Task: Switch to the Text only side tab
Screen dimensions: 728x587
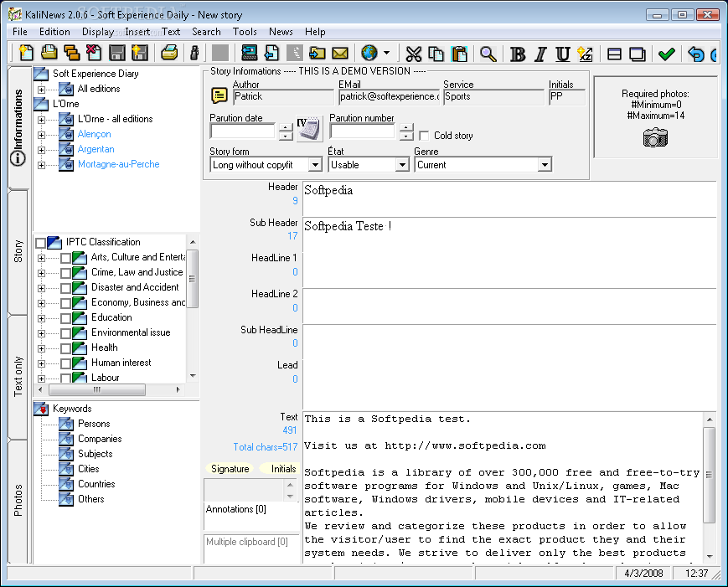Action: click(18, 376)
